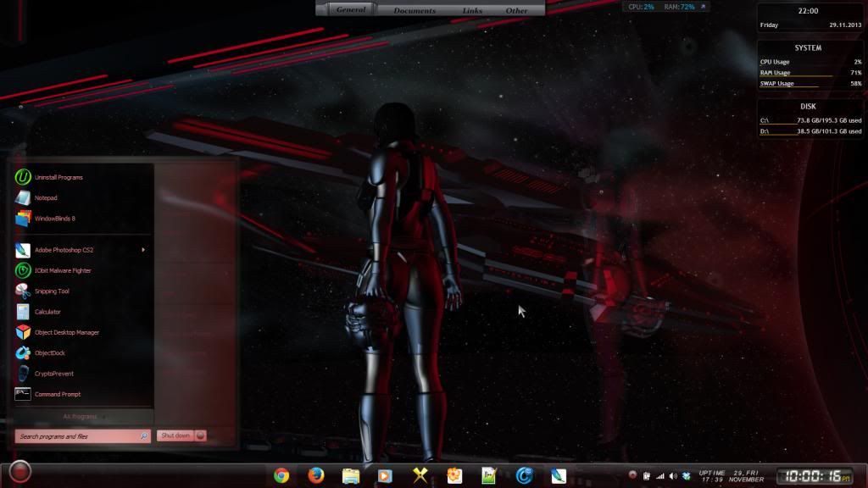Open Google Chrome from the taskbar

click(x=281, y=475)
